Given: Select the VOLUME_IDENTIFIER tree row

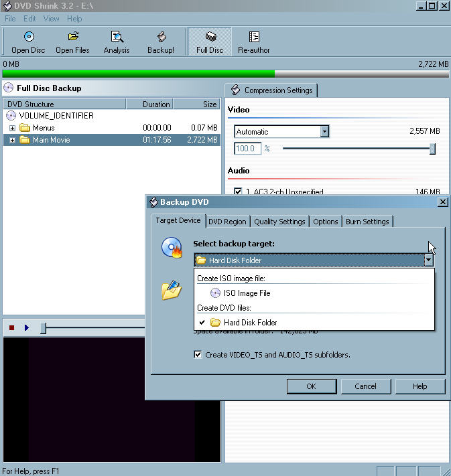Looking at the screenshot, I should pyautogui.click(x=111, y=116).
